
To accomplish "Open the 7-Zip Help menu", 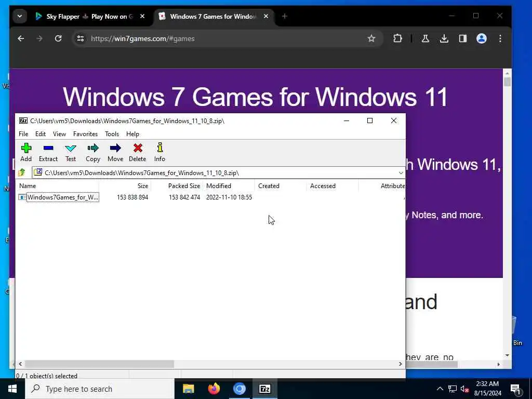I will coord(132,134).
